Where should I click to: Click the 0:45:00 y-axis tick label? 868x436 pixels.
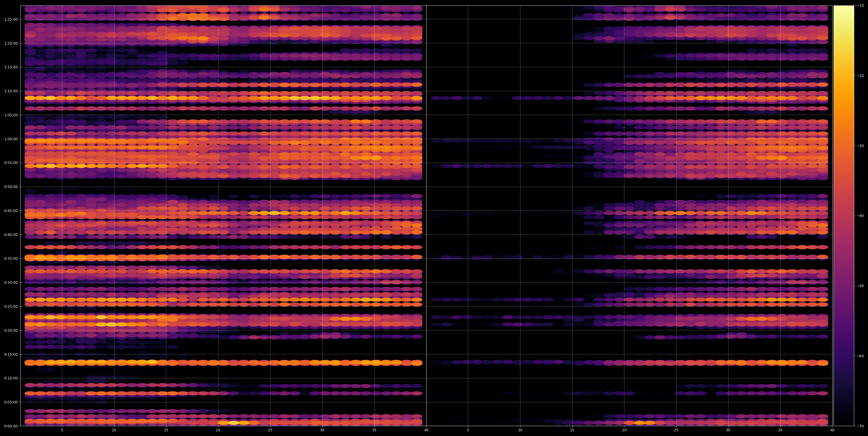(11, 211)
